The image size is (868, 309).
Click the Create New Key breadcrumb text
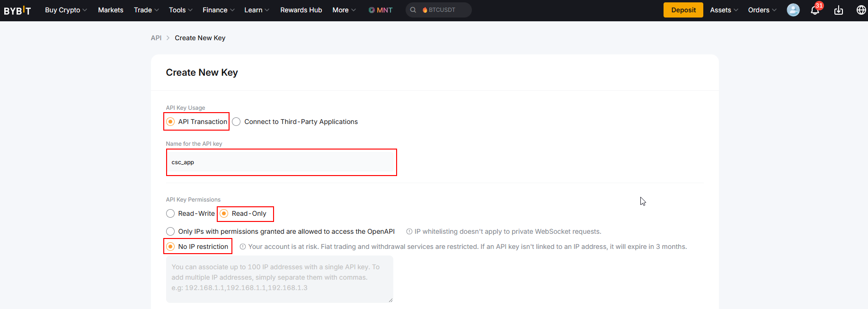point(200,38)
